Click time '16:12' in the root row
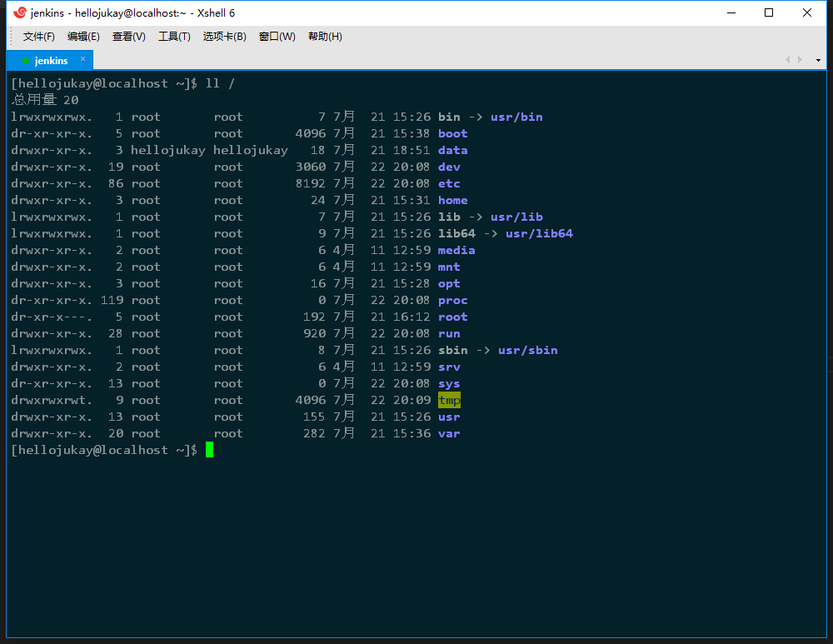 tap(412, 317)
